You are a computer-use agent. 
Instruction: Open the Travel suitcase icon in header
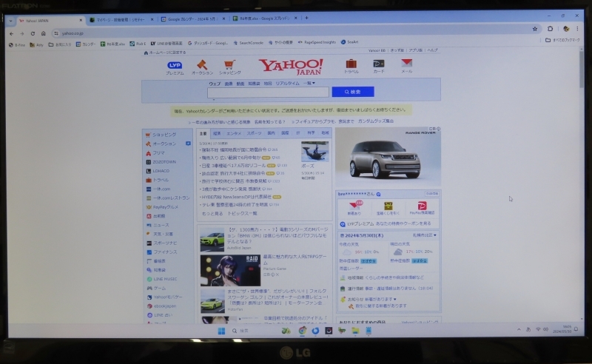coord(351,64)
